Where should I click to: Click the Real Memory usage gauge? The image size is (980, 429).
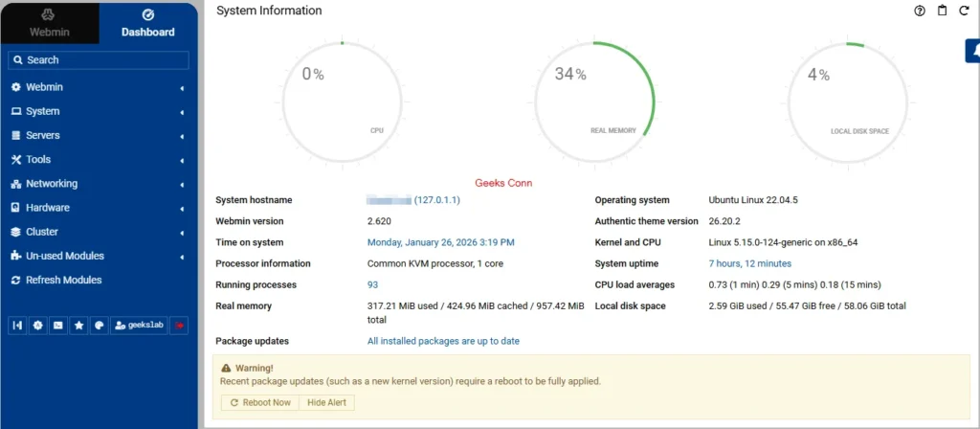pyautogui.click(x=594, y=102)
